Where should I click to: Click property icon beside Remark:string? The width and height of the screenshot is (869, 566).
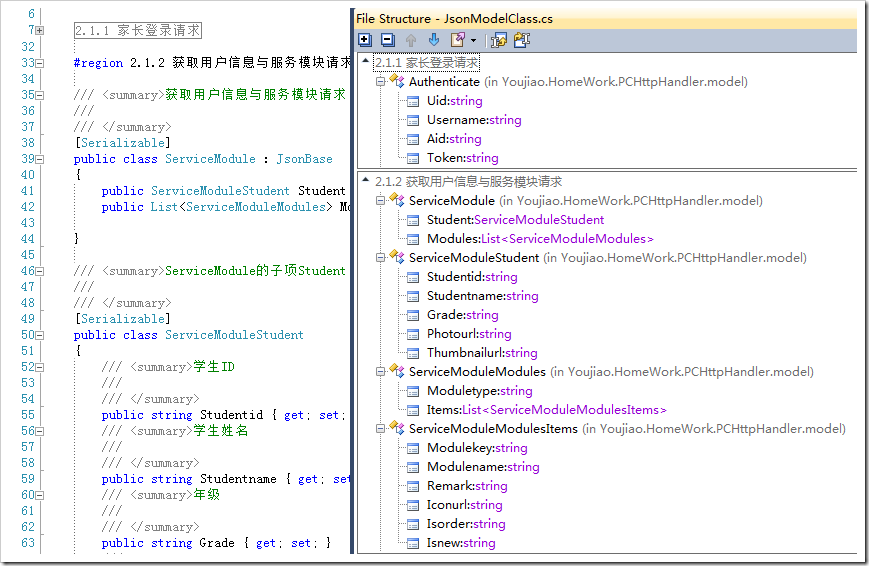pyautogui.click(x=413, y=486)
